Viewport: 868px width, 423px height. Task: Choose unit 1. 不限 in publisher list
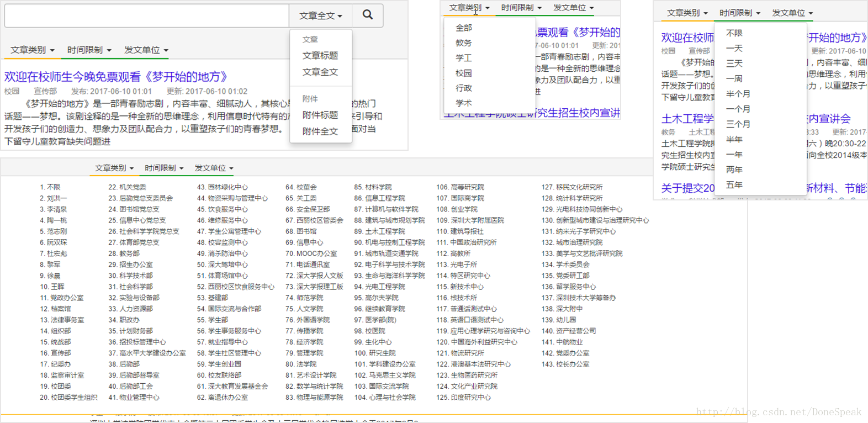pos(50,187)
